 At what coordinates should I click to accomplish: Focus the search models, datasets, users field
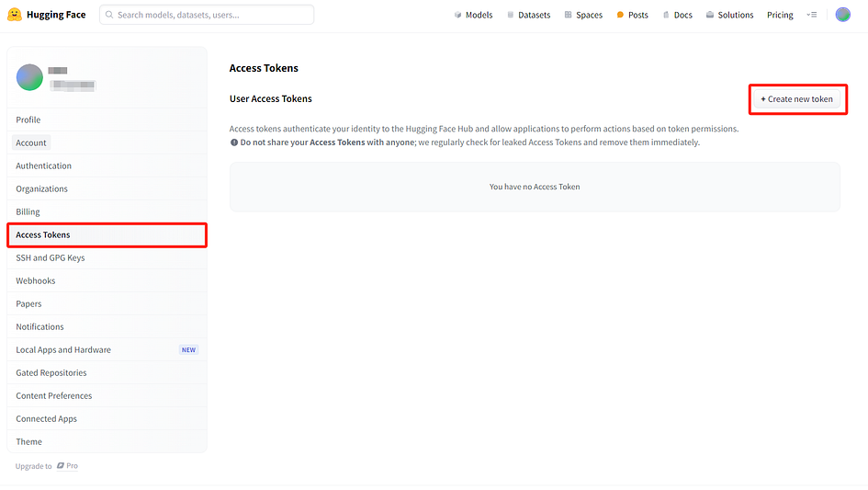[x=207, y=15]
